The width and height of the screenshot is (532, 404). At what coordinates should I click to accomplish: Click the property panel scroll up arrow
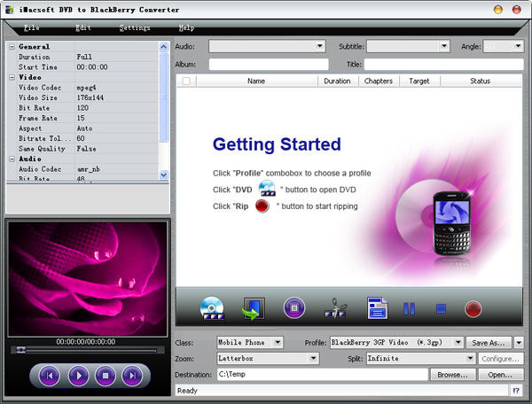click(163, 47)
